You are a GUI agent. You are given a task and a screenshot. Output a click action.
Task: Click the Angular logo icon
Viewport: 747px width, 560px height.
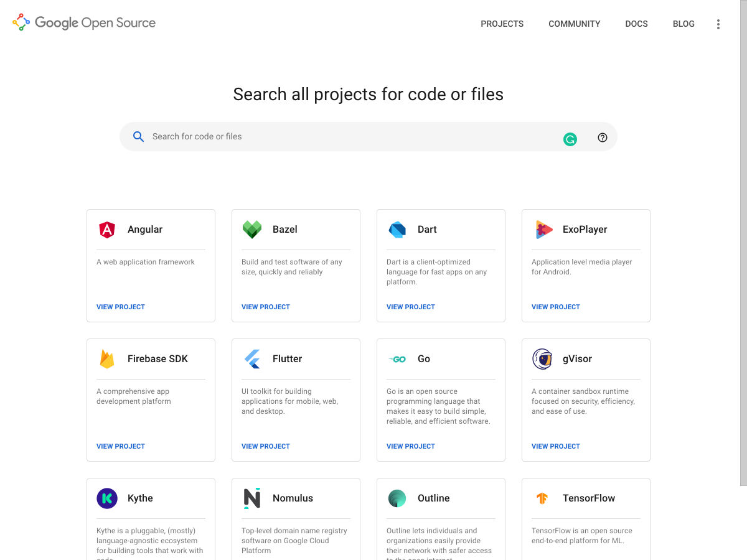(107, 230)
